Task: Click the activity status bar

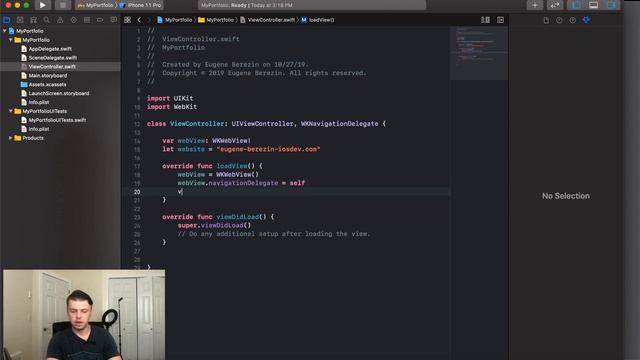Action: coord(312,5)
